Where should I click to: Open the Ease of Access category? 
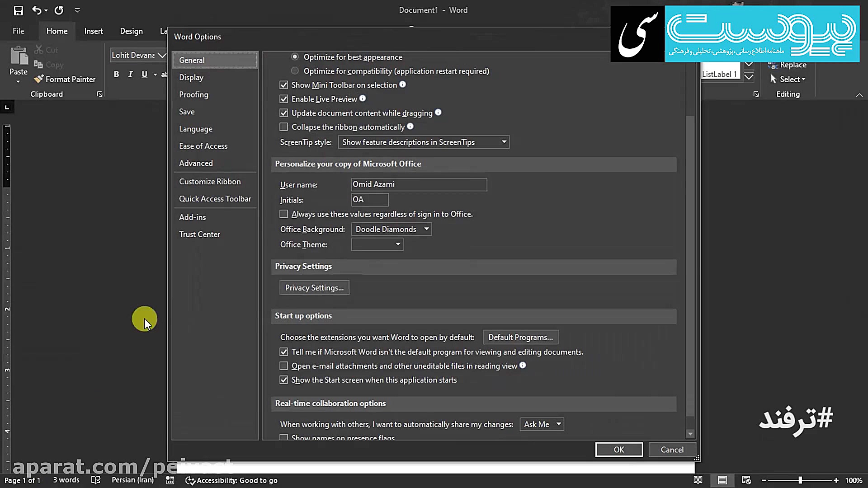(x=215, y=146)
